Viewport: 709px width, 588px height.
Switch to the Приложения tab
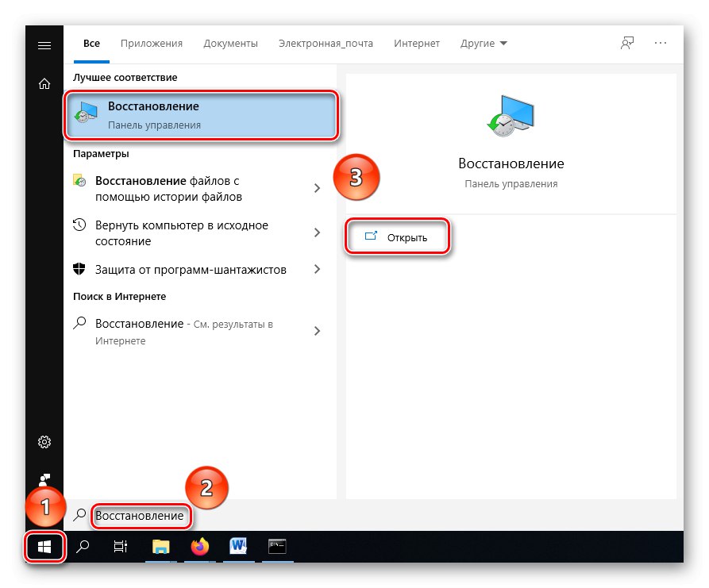(x=152, y=44)
